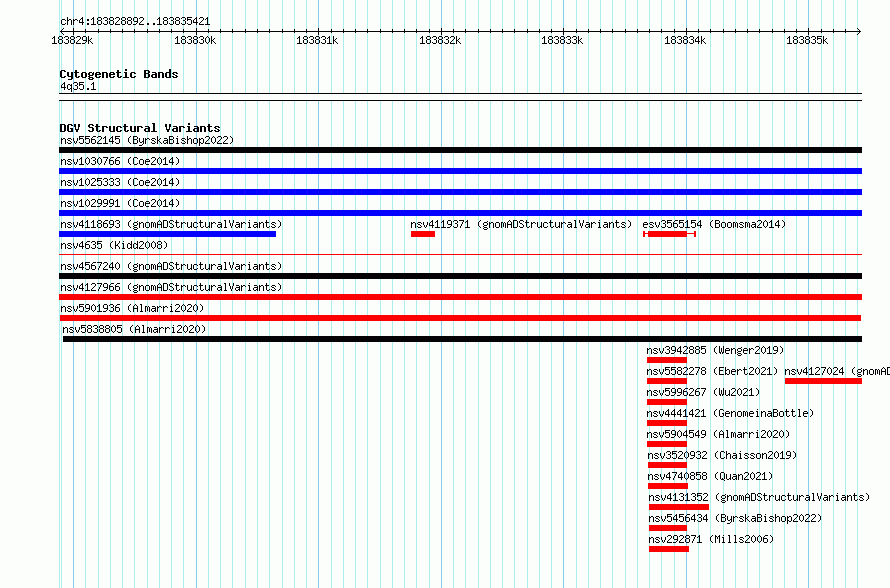Click the 183834k ruler tick label
Screen dimensions: 890x588
click(685, 40)
